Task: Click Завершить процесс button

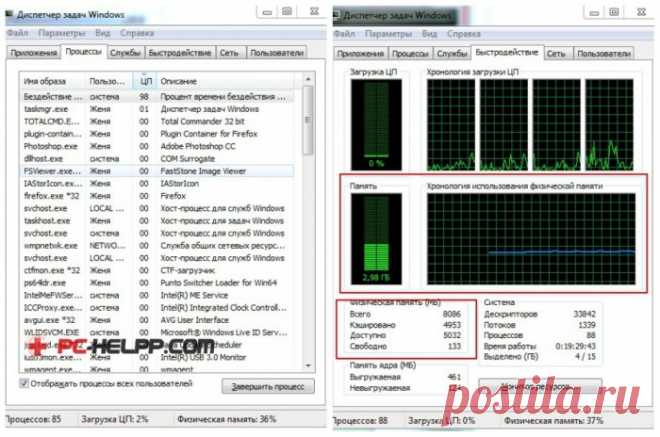Action: pyautogui.click(x=268, y=386)
